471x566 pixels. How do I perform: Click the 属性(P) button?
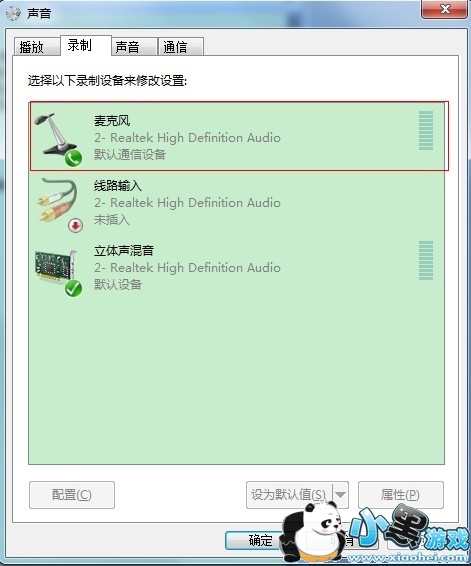click(401, 495)
